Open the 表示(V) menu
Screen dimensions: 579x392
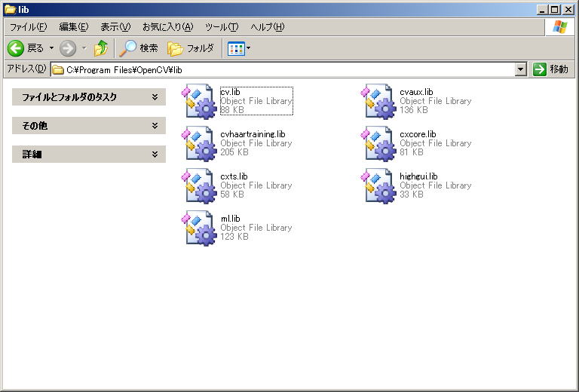click(115, 27)
